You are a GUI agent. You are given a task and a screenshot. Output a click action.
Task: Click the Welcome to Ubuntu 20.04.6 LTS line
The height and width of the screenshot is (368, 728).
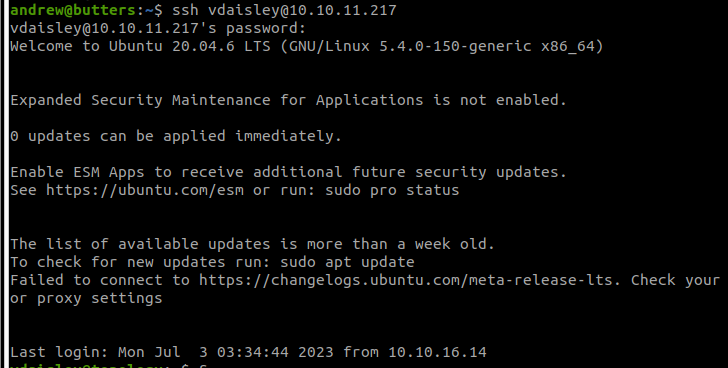pos(306,46)
